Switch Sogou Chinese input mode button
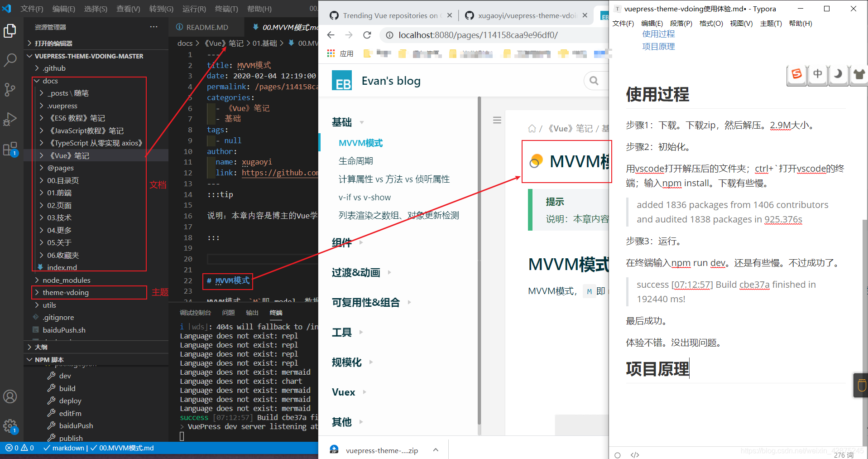Screen dimensions: 868x459 point(818,74)
